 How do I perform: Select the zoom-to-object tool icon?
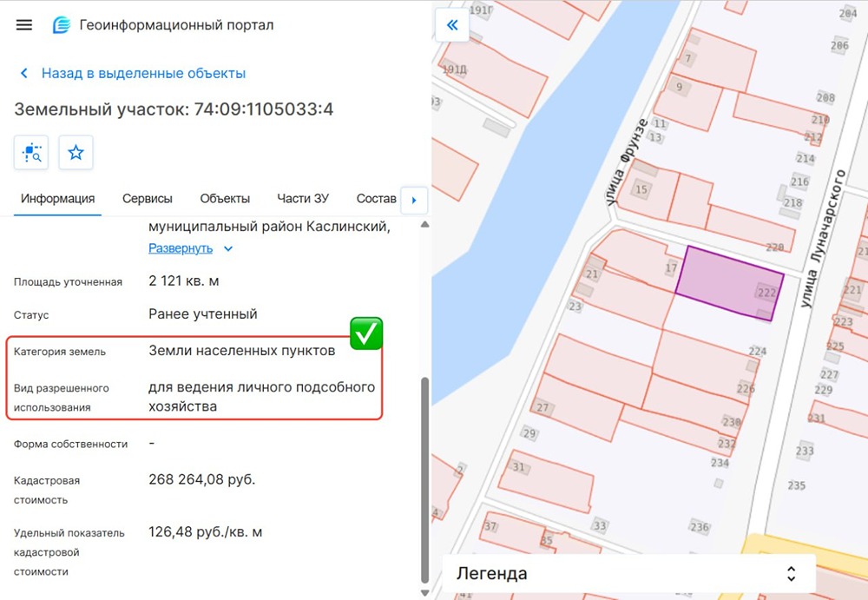point(30,152)
